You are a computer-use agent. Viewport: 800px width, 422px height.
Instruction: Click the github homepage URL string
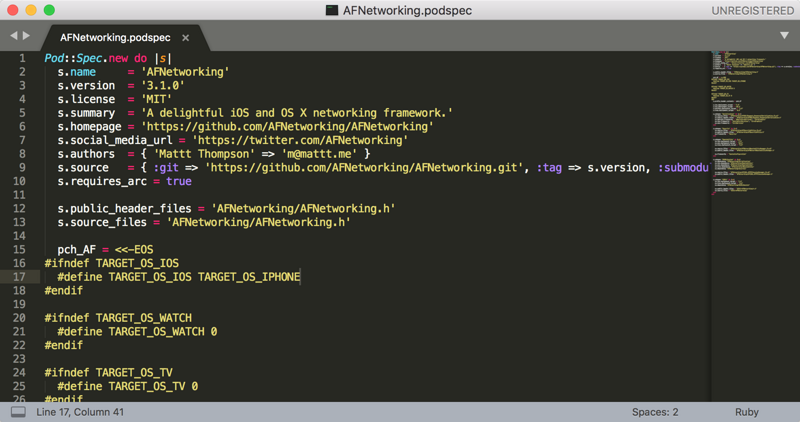pyautogui.click(x=287, y=127)
